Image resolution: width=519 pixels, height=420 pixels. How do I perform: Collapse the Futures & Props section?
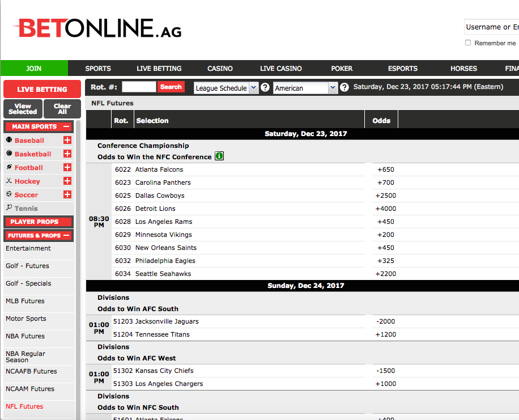click(66, 235)
